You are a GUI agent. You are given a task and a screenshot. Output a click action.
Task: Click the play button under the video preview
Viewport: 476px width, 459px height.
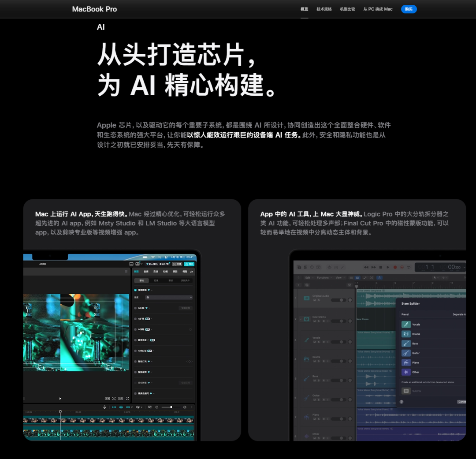pyautogui.click(x=60, y=399)
